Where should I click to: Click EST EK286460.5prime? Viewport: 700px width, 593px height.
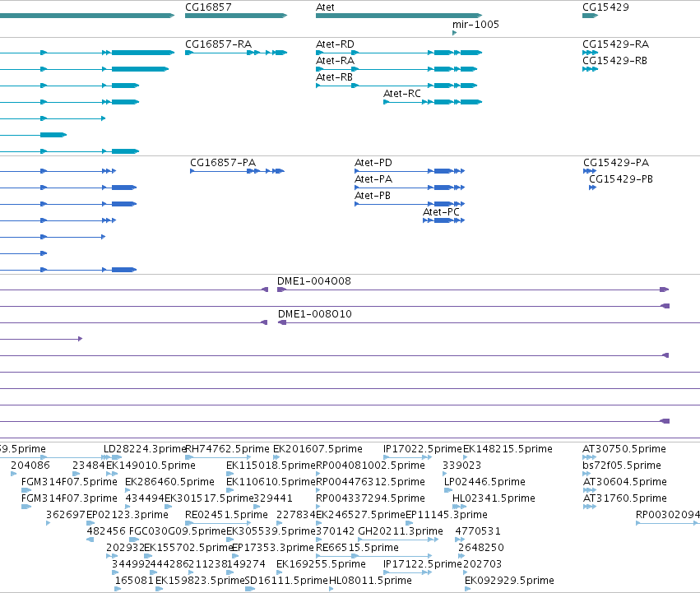[x=169, y=482]
